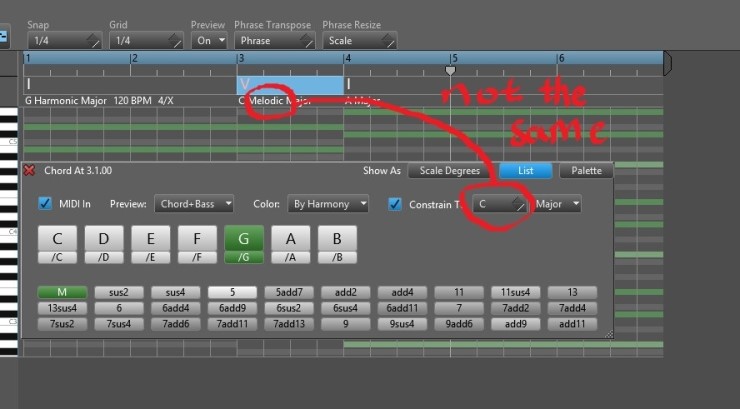Image resolution: width=740 pixels, height=409 pixels.
Task: Close the Chord At 3.1.00 panel
Action: click(x=29, y=170)
